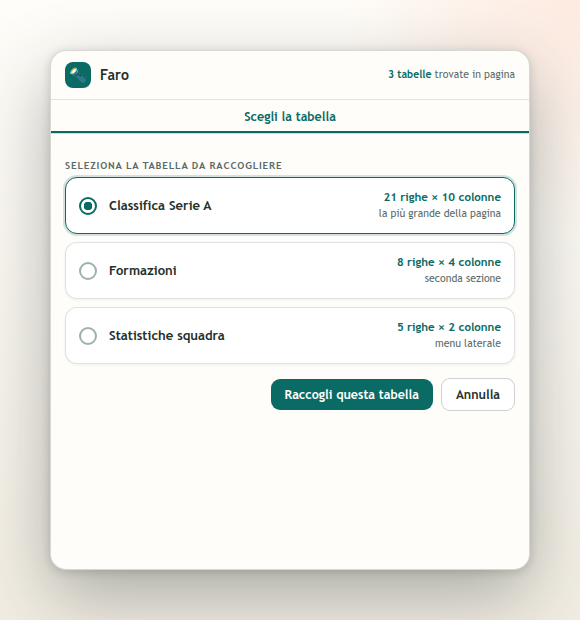Select the Formazioni radio button

coord(88,271)
